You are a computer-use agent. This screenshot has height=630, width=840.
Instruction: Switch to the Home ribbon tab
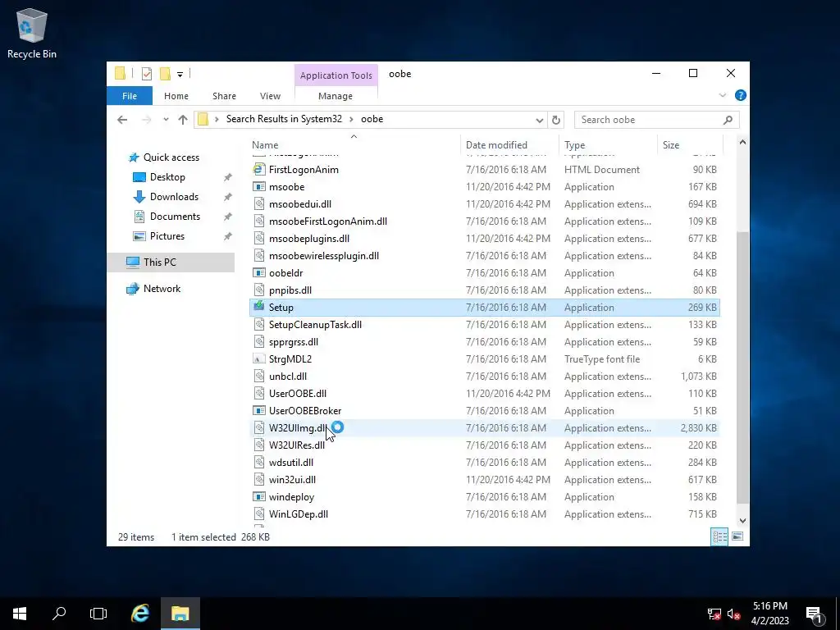[176, 96]
